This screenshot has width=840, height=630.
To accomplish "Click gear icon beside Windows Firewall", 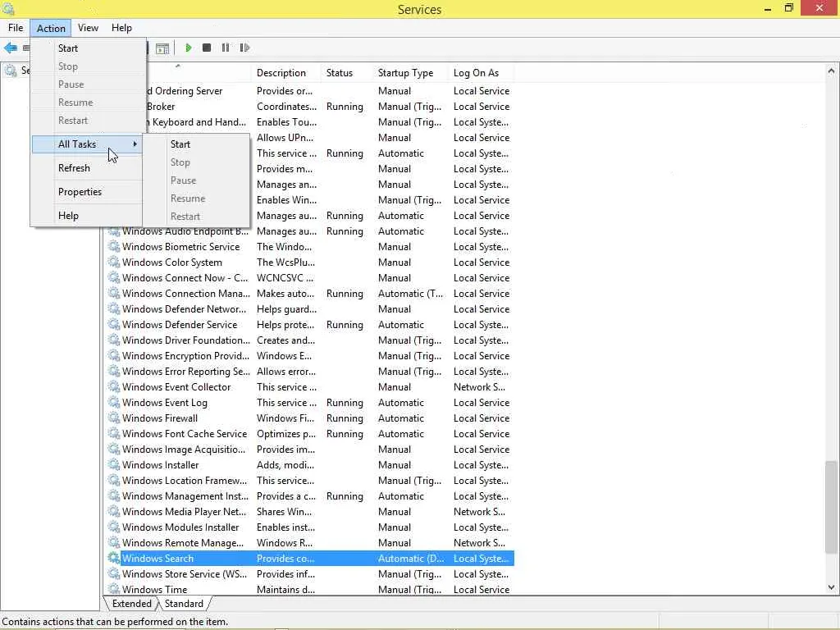I will (113, 418).
